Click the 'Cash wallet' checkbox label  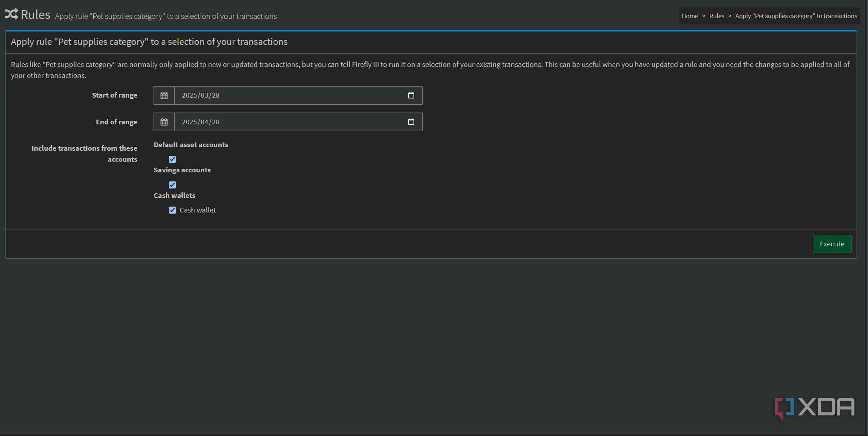pyautogui.click(x=198, y=210)
